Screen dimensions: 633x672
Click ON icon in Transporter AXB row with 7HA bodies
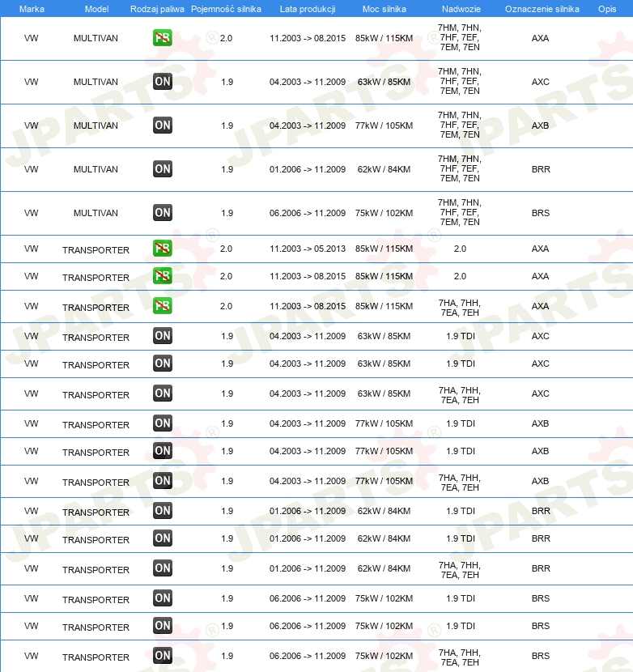163,480
